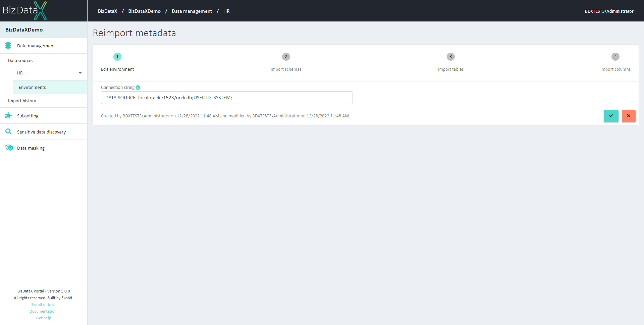Open Import history

click(22, 101)
